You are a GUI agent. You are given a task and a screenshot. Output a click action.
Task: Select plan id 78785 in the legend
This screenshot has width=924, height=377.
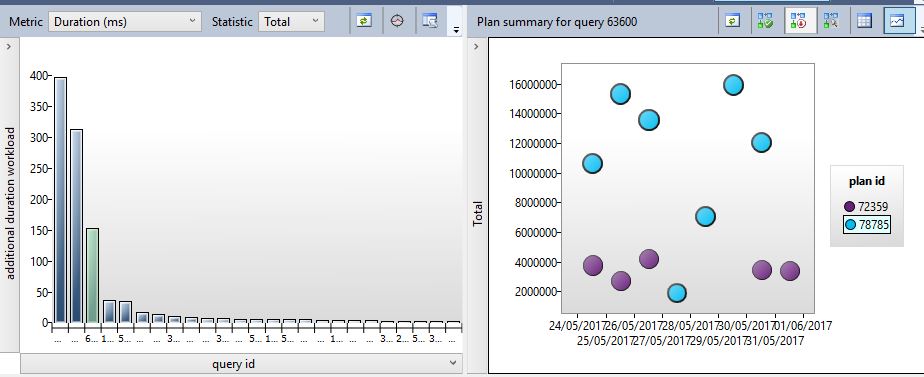(866, 224)
